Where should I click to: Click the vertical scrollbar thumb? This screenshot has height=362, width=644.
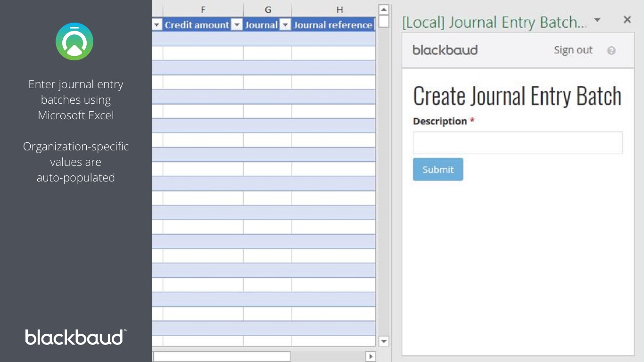click(384, 22)
